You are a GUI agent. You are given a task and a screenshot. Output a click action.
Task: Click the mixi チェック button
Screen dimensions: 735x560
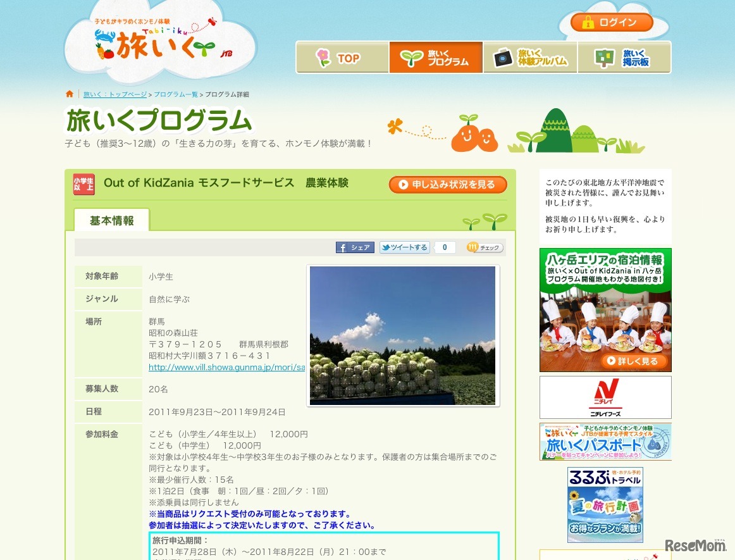pos(485,247)
